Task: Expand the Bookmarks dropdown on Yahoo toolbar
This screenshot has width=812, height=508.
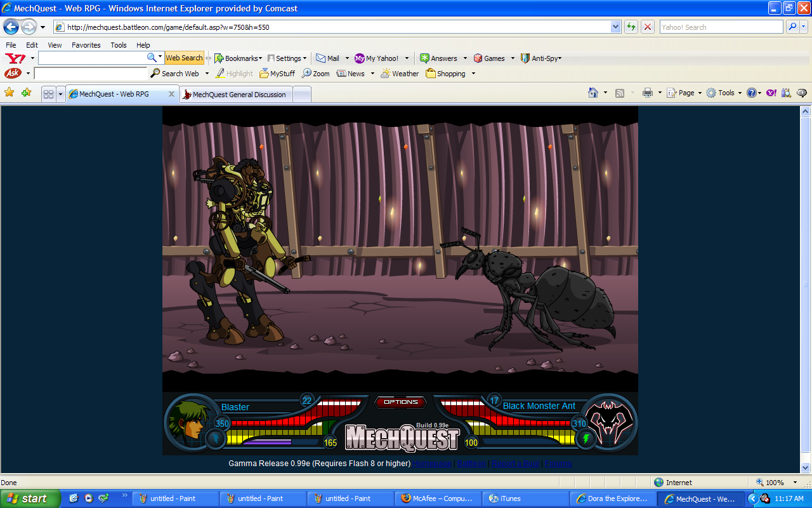Action: coord(260,58)
